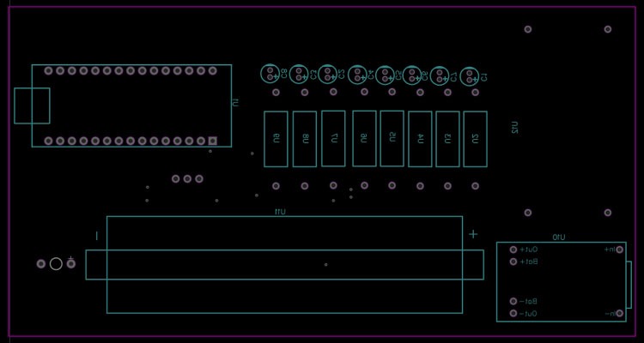This screenshot has width=644, height=343.
Task: Click the minus polarity marker of battery holder
Action: (97, 235)
